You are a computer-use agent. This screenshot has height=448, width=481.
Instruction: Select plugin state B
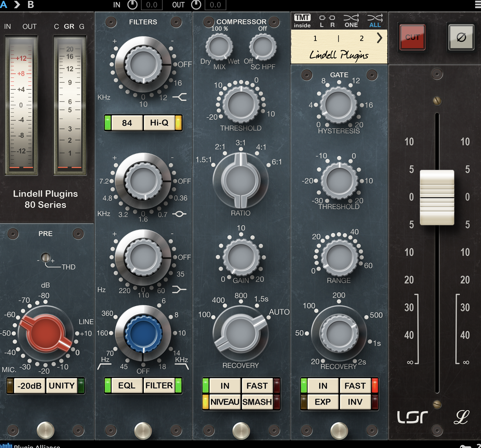click(x=31, y=5)
